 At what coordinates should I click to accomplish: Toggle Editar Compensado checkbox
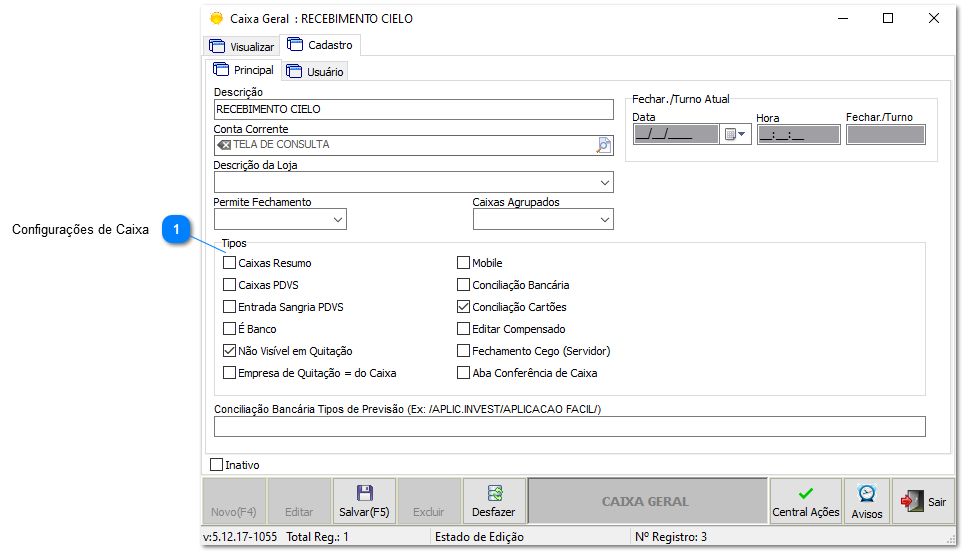click(463, 329)
